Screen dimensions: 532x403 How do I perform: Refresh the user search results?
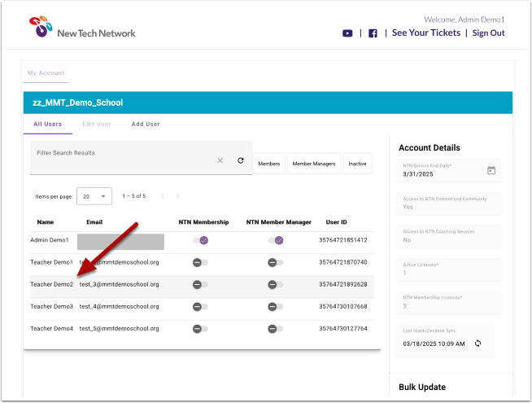pyautogui.click(x=241, y=161)
